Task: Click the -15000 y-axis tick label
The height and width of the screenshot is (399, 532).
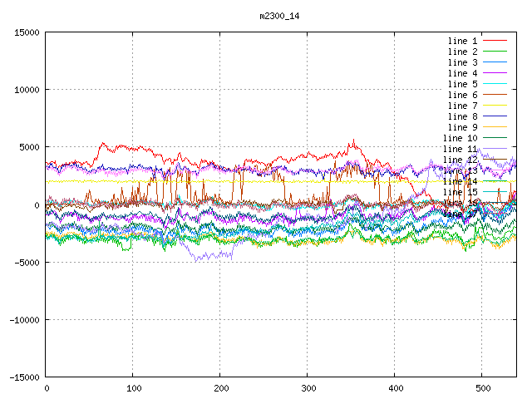Action: pos(23,377)
